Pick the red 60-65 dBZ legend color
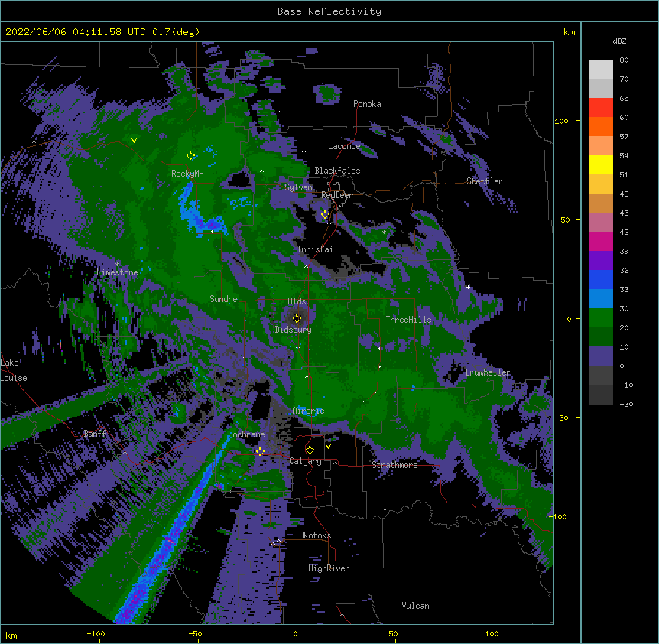The width and height of the screenshot is (659, 644). click(601, 108)
